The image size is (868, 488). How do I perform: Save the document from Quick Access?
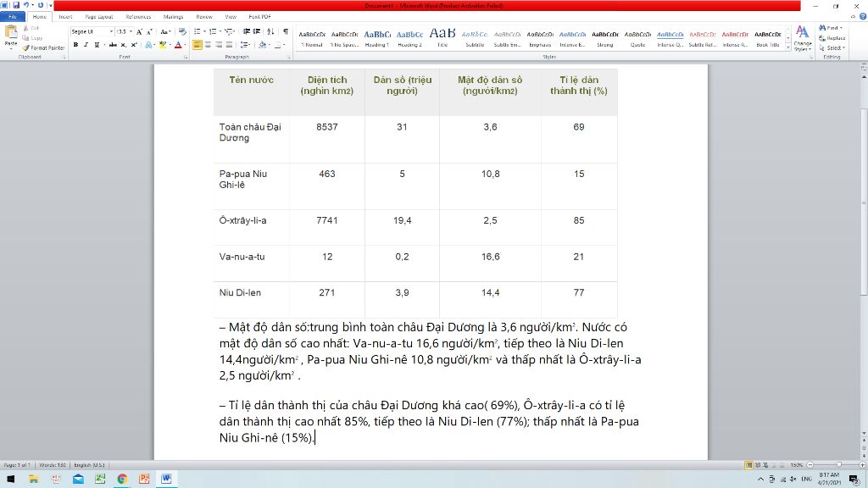tap(15, 5)
